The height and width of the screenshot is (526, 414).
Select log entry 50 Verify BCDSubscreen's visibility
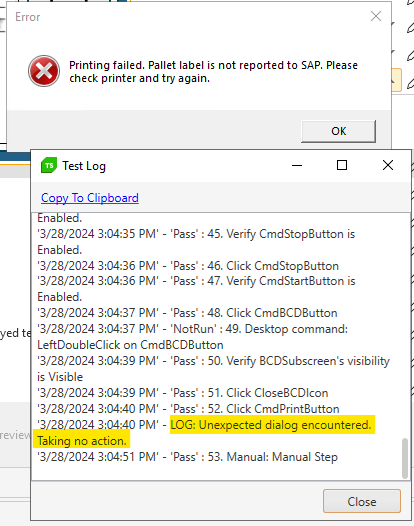[213, 368]
